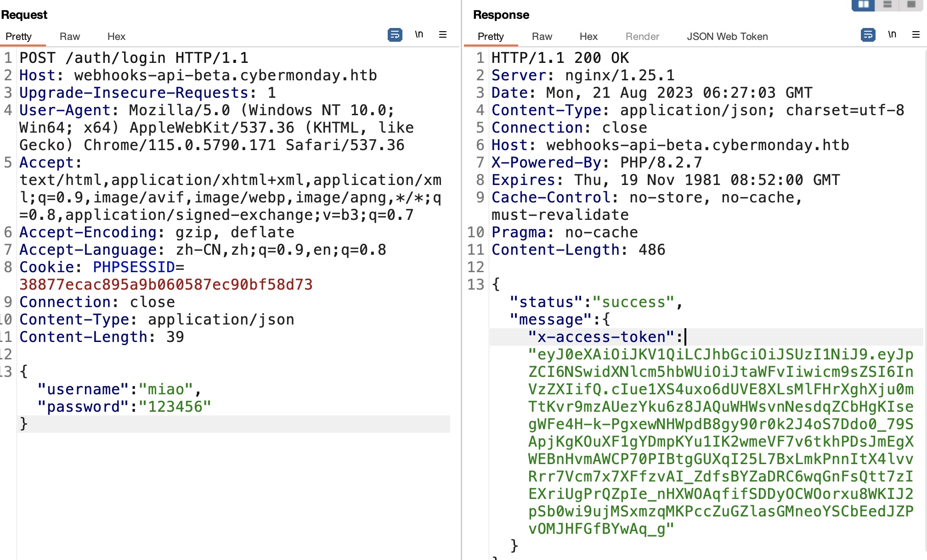Image resolution: width=927 pixels, height=560 pixels.
Task: Select top-bottom stacked layout icon
Action: pyautogui.click(x=887, y=5)
